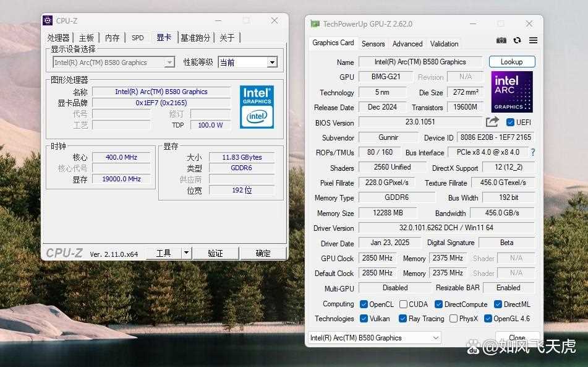Open the GPU-Z hamburger menu
The image size is (588, 367).
pos(532,39)
